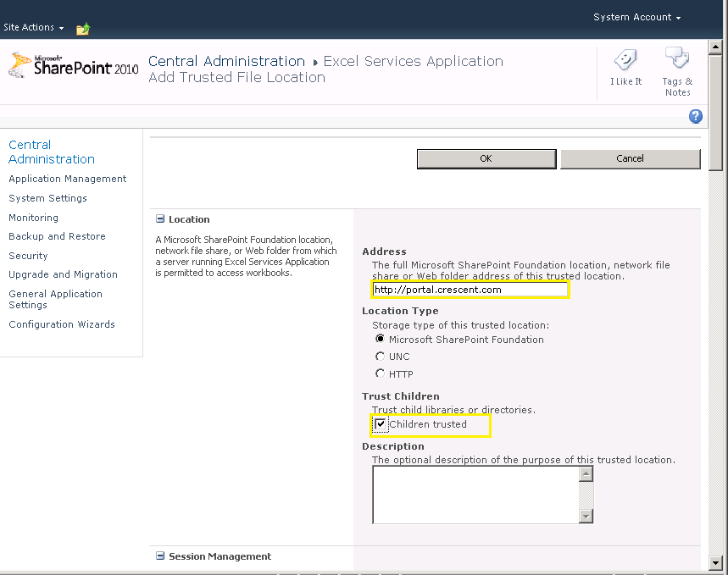Click the Central Administration breadcrumb link
This screenshot has height=575, width=728.
pos(226,61)
